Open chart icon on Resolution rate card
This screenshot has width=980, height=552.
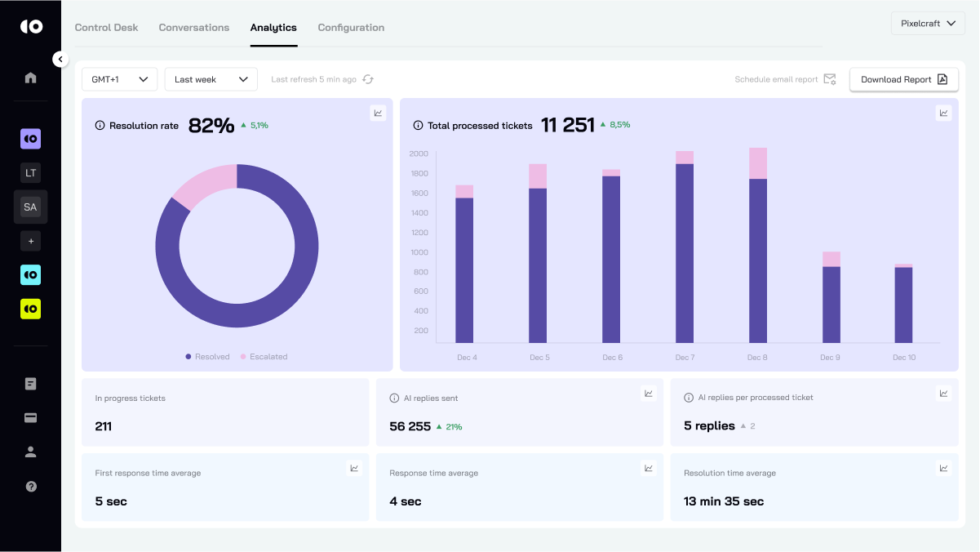378,114
